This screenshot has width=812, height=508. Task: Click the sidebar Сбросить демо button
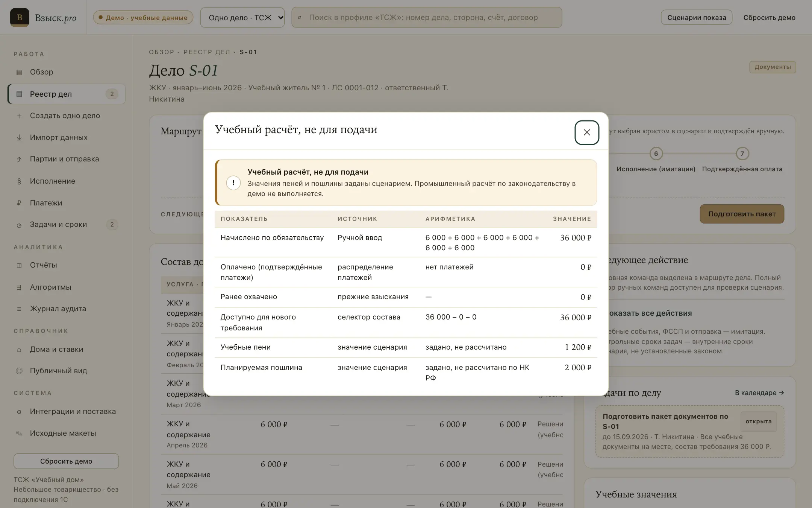66,461
